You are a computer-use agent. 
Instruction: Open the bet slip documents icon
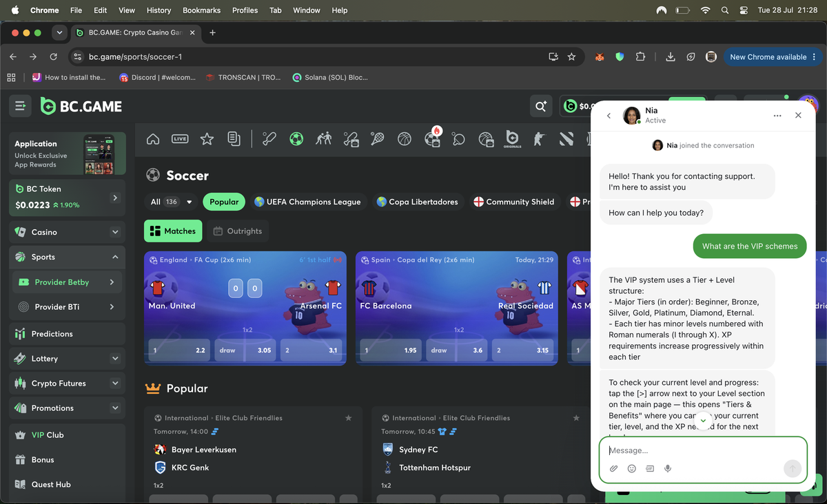tap(234, 139)
